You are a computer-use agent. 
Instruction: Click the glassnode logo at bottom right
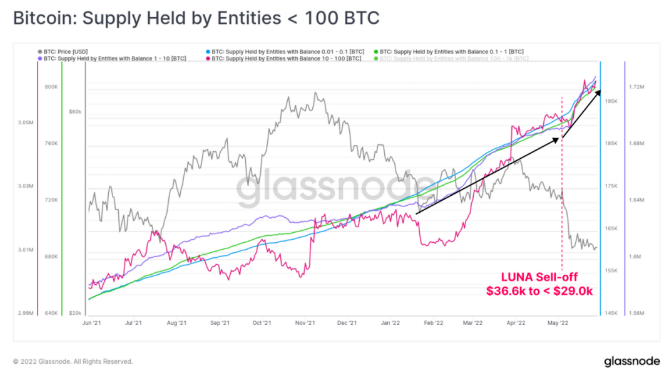[632, 361]
